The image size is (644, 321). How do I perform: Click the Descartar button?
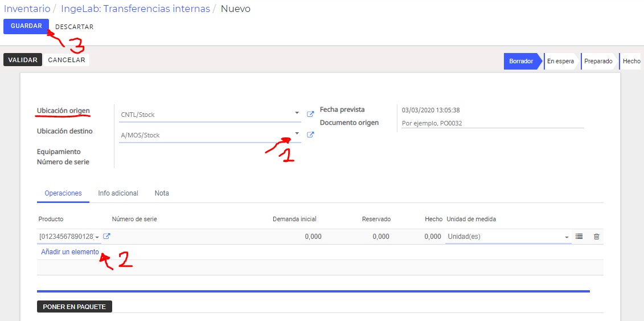(x=75, y=27)
